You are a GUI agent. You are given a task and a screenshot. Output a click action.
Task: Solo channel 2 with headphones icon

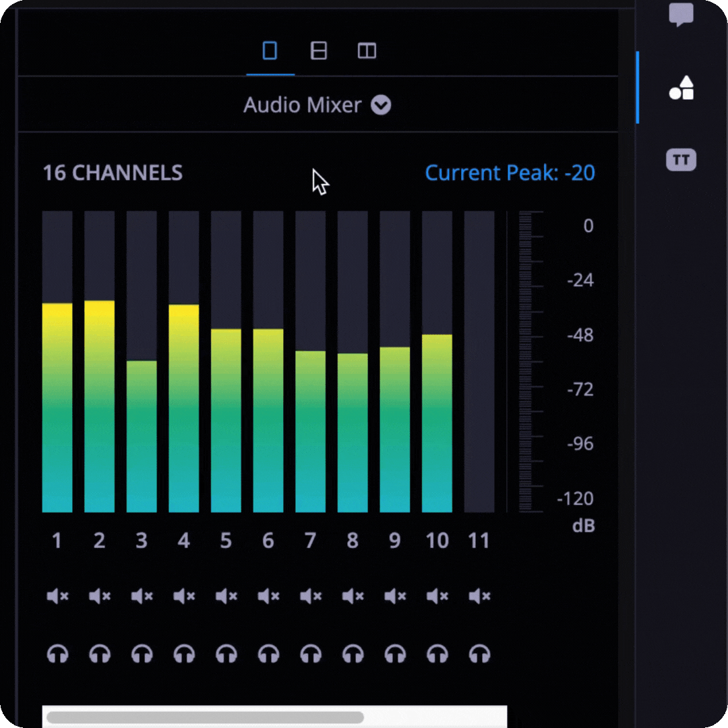100,654
